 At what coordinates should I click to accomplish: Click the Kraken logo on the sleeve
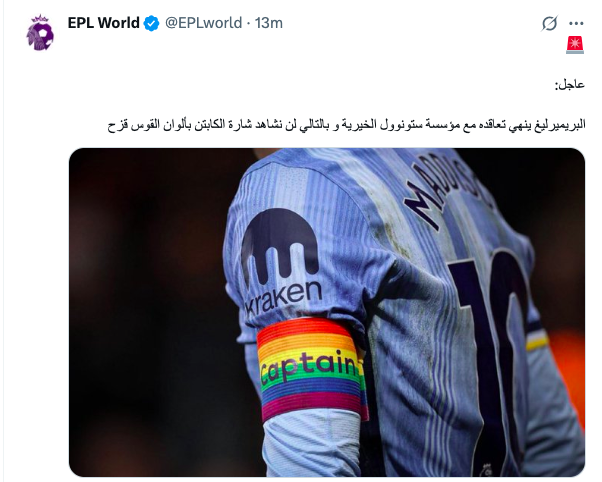pyautogui.click(x=280, y=246)
